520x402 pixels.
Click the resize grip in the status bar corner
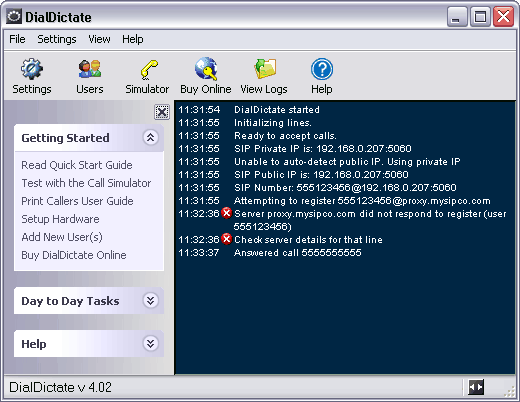[x=509, y=391]
